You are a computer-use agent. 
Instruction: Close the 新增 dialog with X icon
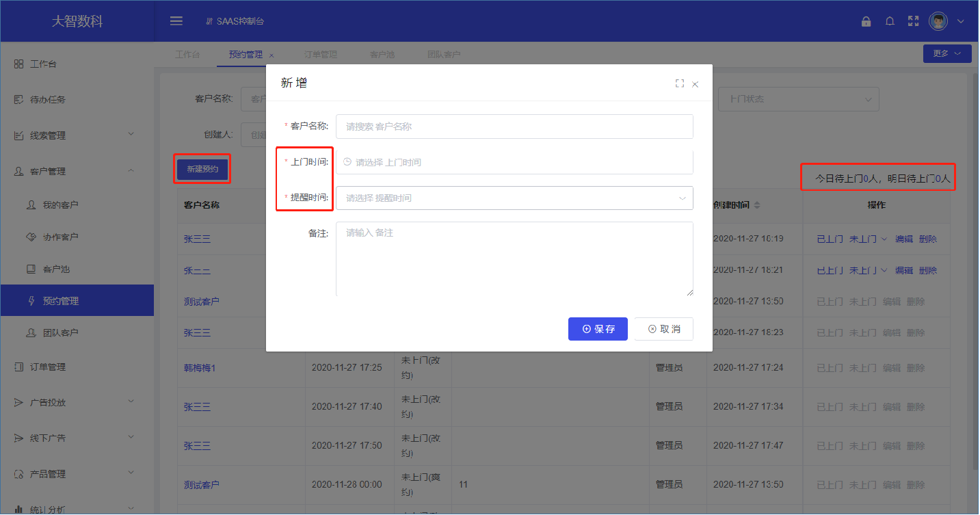pos(695,84)
